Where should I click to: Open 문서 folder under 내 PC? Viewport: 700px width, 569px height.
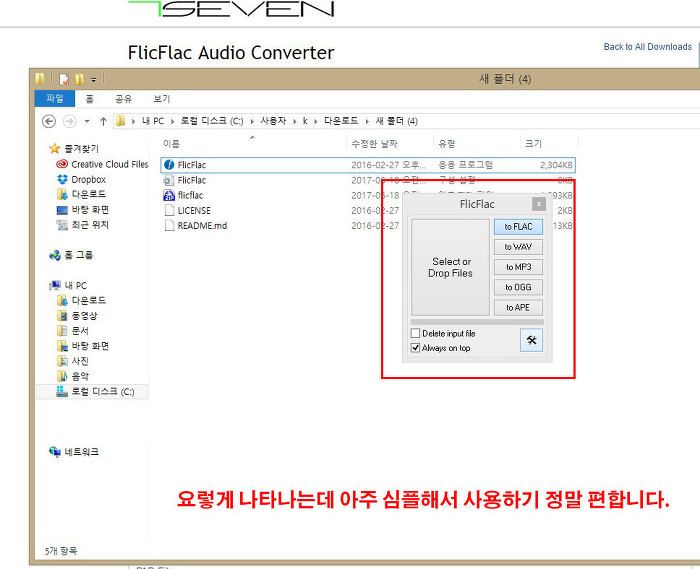tap(73, 331)
